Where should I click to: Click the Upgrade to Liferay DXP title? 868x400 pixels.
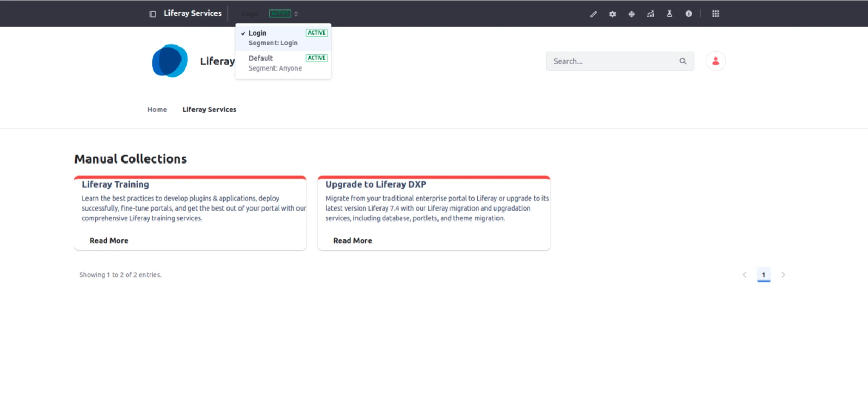click(375, 184)
